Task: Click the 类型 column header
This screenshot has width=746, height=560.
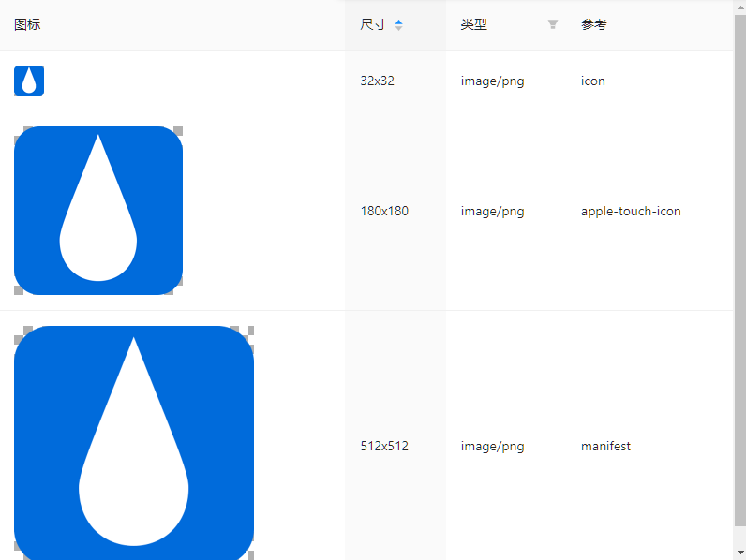Action: pyautogui.click(x=474, y=25)
